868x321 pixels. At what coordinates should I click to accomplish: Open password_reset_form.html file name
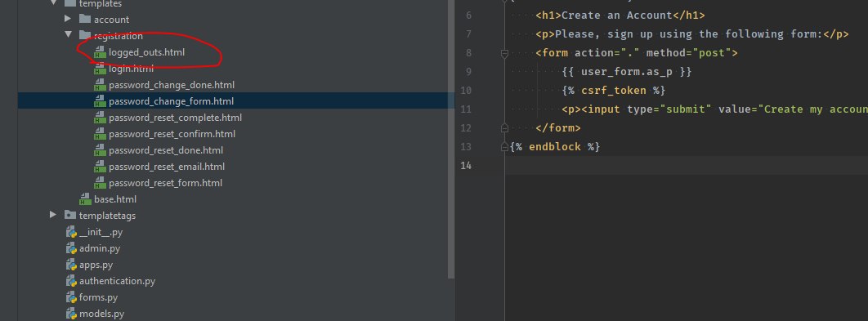pyautogui.click(x=166, y=183)
